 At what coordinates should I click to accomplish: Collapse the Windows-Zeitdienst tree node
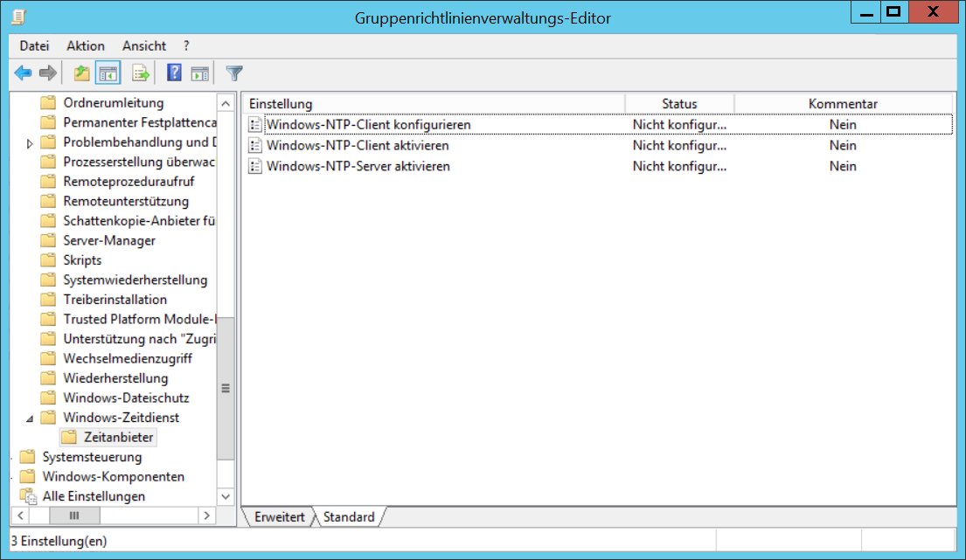click(31, 418)
